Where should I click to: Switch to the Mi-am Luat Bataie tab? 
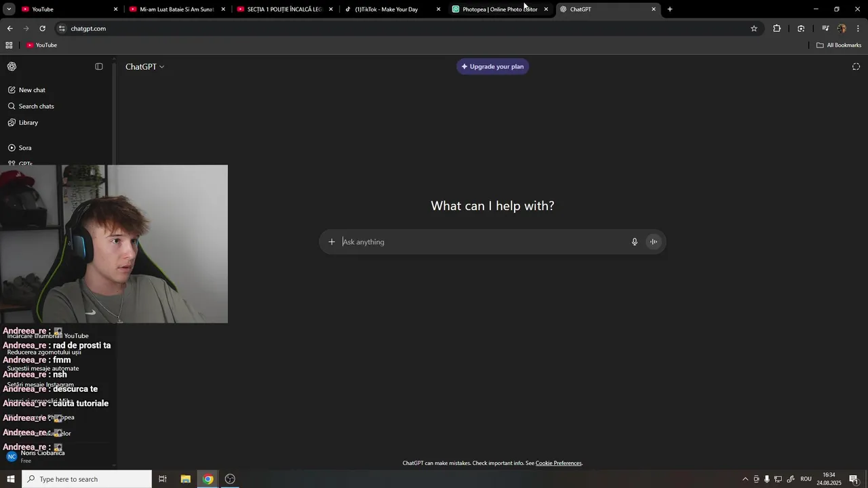[178, 9]
